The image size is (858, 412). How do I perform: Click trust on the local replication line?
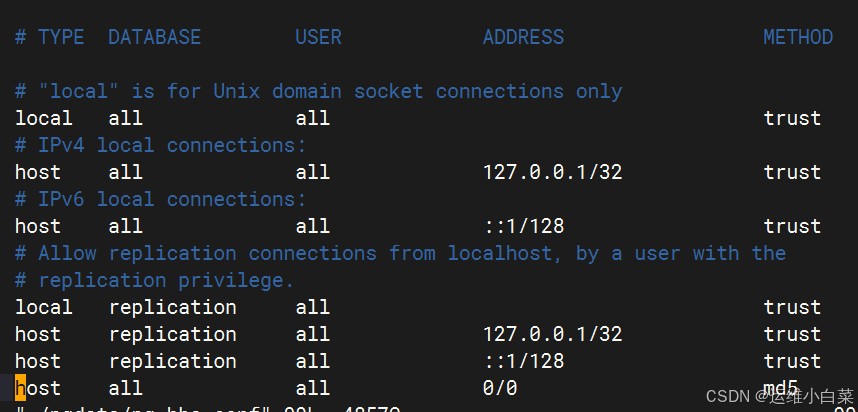coord(792,307)
